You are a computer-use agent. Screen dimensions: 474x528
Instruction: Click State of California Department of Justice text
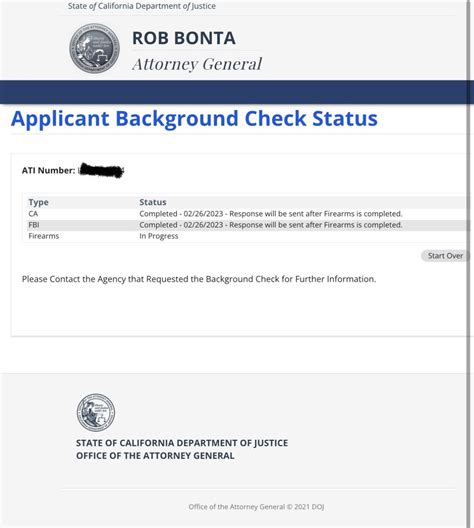pyautogui.click(x=142, y=6)
